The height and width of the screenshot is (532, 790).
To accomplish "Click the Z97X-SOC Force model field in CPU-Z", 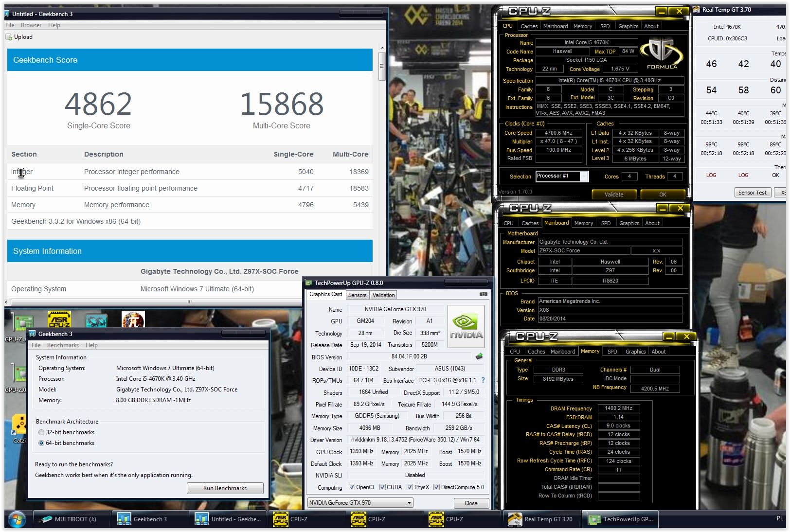I will point(584,251).
